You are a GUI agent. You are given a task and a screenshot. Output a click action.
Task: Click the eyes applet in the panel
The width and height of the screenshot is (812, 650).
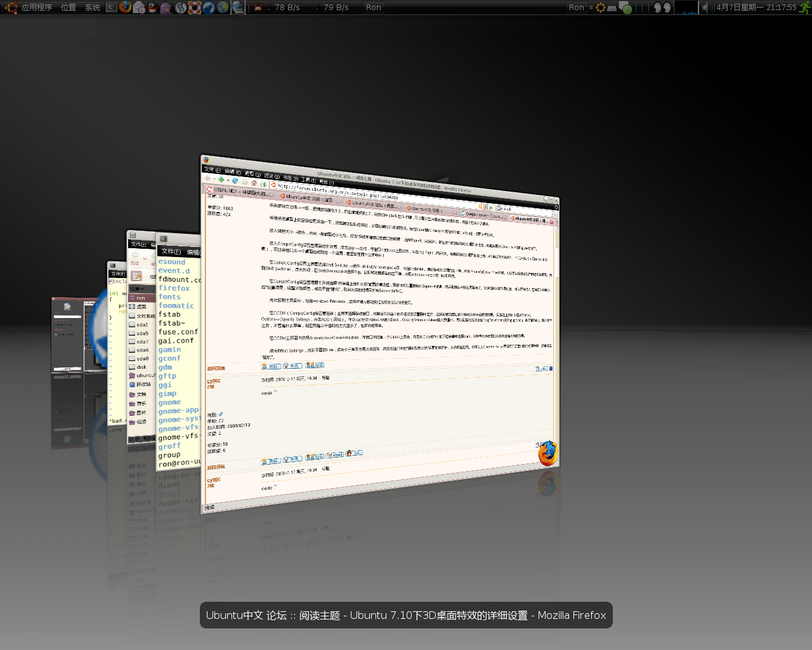(662, 8)
